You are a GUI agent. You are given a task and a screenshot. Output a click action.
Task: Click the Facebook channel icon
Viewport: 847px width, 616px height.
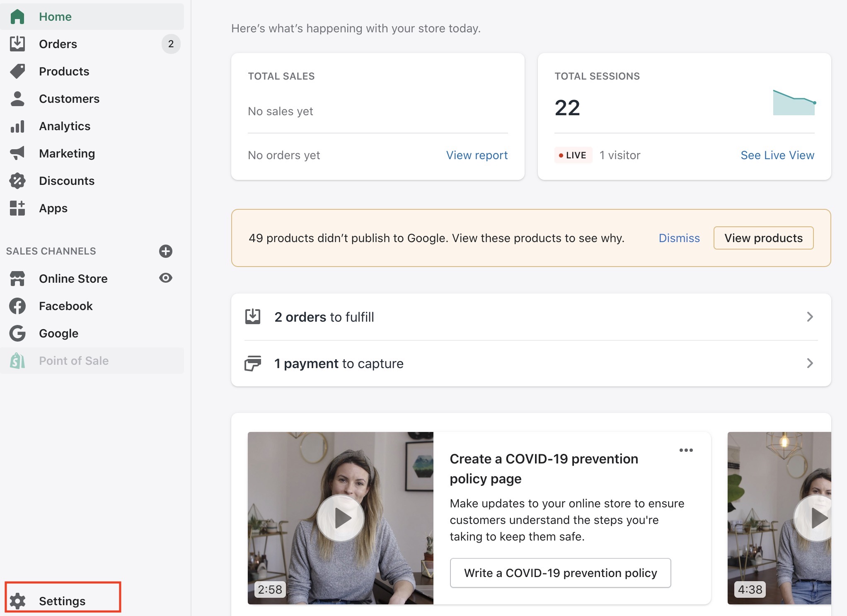pos(17,306)
